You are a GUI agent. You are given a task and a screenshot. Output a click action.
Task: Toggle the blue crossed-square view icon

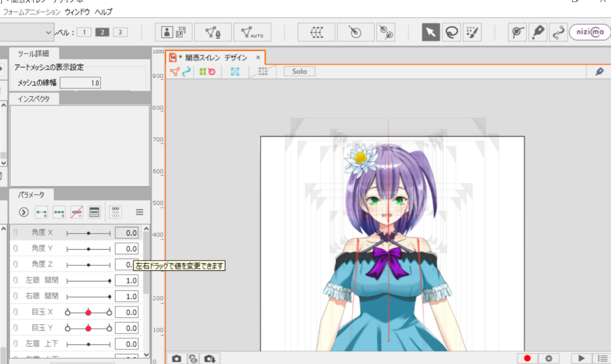[235, 72]
